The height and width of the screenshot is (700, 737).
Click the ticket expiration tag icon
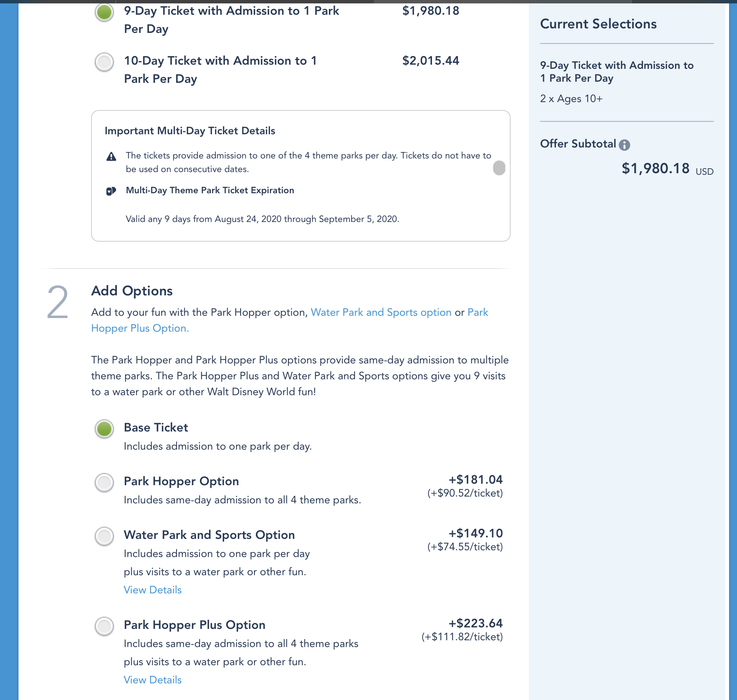(x=111, y=191)
